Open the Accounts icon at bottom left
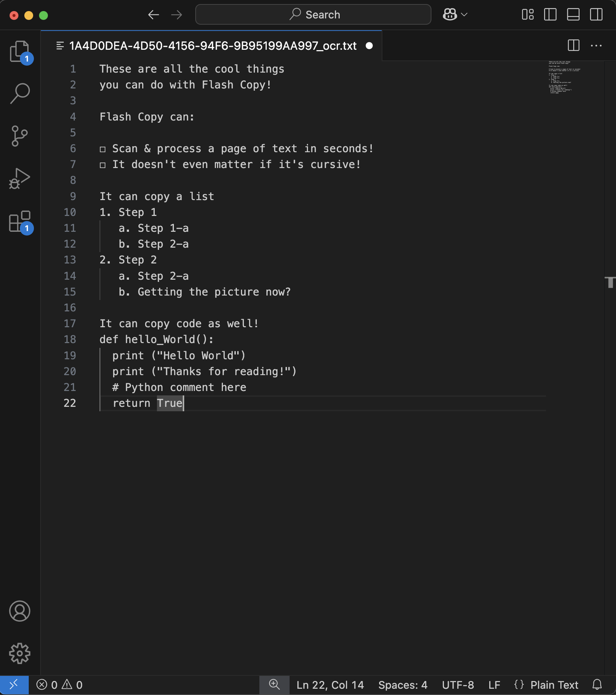Screen dimensions: 616x695 tap(20, 611)
